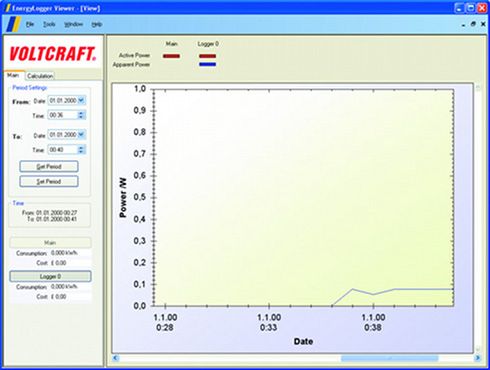Click the chart scroll right arrow

(477, 358)
